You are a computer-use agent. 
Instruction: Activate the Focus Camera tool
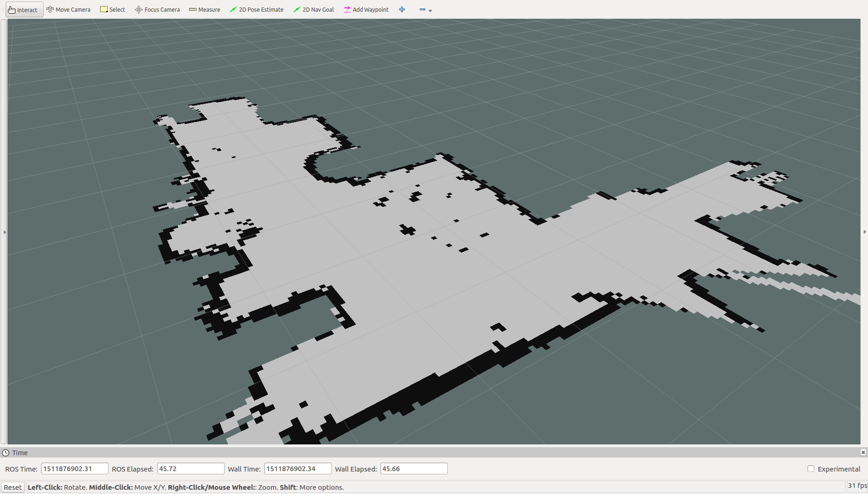[x=157, y=9]
